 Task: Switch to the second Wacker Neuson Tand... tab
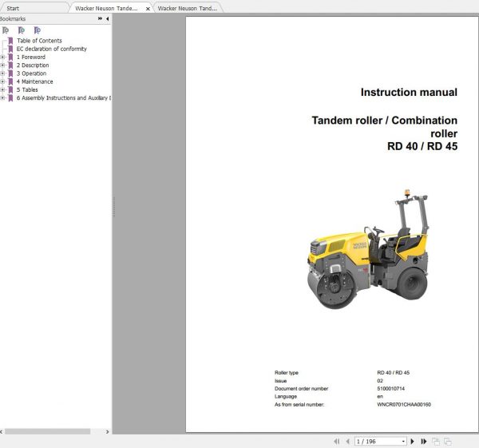(188, 9)
